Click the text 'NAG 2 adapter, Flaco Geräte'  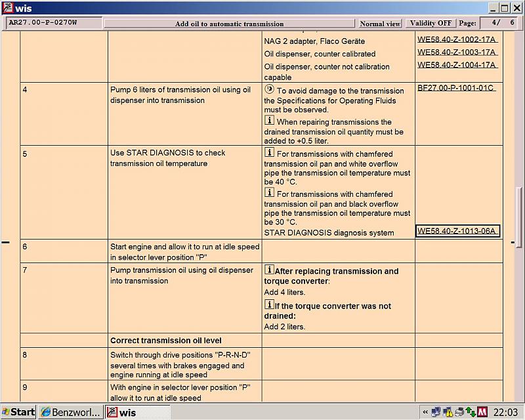pos(314,41)
